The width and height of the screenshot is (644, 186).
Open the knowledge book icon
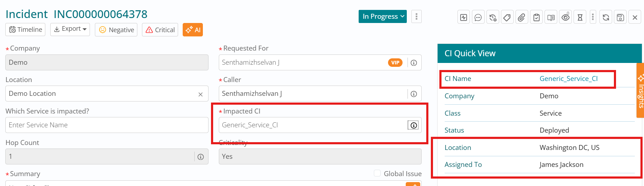tap(551, 17)
